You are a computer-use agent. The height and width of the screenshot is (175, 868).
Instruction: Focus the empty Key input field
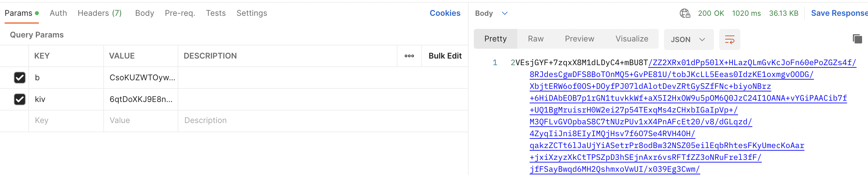coord(66,121)
